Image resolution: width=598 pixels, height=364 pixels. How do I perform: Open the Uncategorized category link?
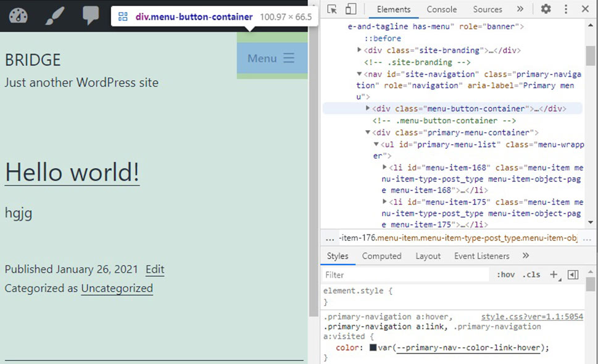click(117, 289)
